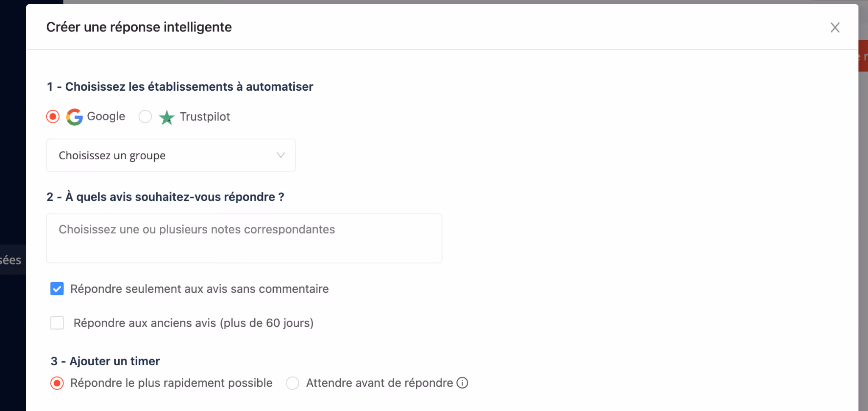
Task: Click the info icon beside Attendre avant de répondre
Action: pyautogui.click(x=462, y=383)
